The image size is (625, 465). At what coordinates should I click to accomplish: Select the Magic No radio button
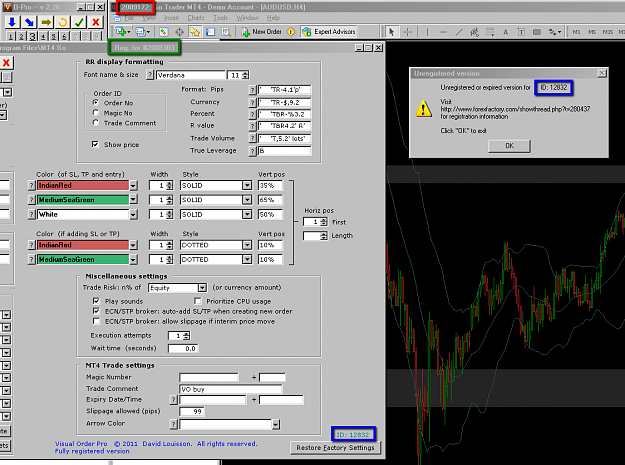(96, 113)
